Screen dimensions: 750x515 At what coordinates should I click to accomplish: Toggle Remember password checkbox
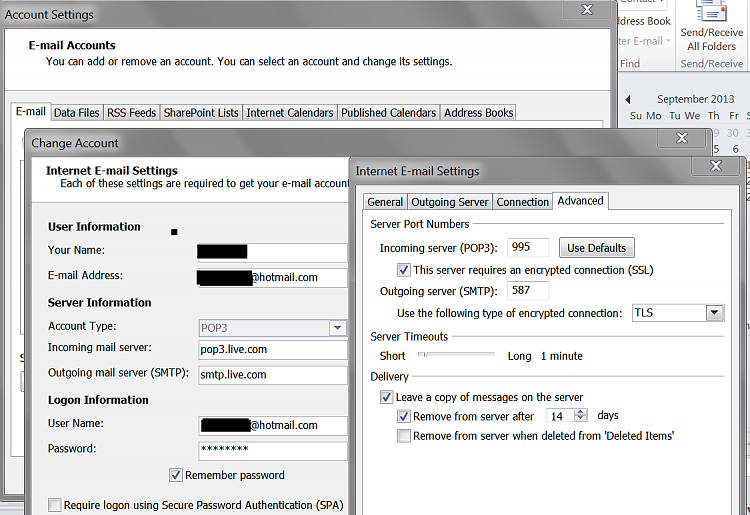(x=176, y=475)
